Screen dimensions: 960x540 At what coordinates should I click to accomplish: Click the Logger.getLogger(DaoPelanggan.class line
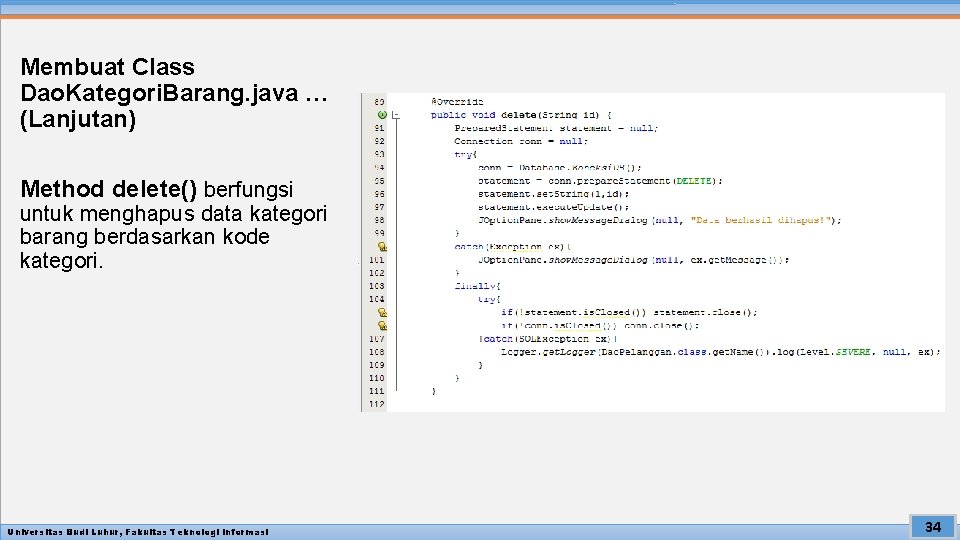click(721, 352)
